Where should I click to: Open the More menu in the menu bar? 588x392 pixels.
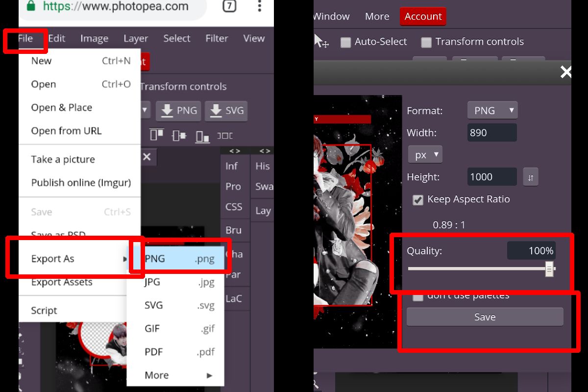377,16
